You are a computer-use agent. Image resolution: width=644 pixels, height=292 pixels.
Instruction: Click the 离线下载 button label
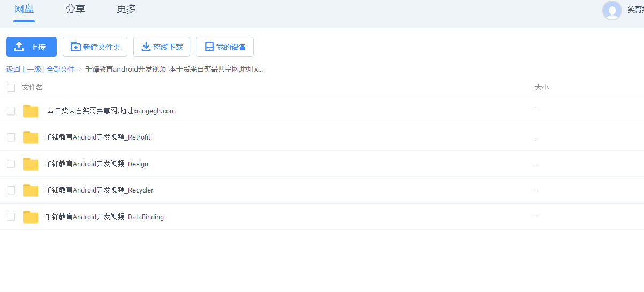(168, 47)
